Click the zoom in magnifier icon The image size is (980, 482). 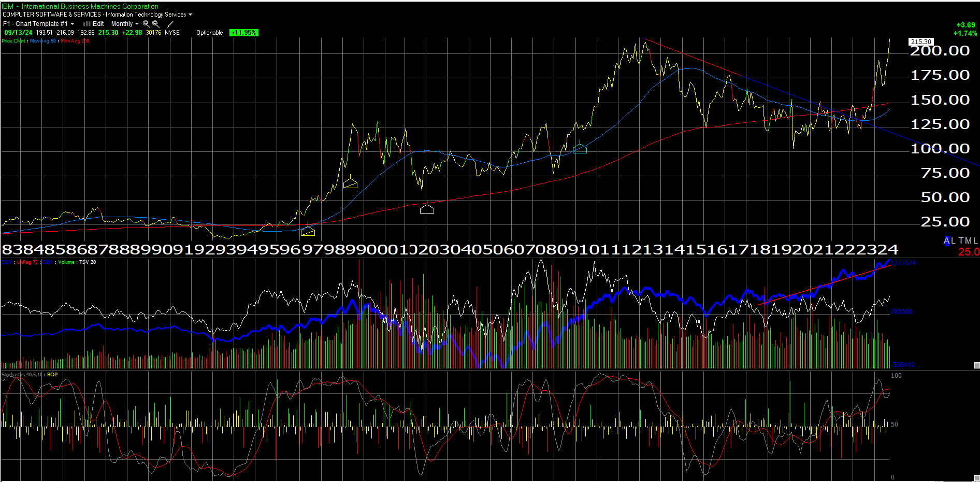pyautogui.click(x=146, y=23)
